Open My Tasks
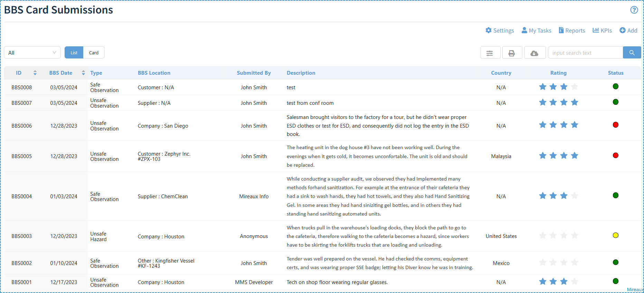Image resolution: width=644 pixels, height=293 pixels. (x=536, y=30)
